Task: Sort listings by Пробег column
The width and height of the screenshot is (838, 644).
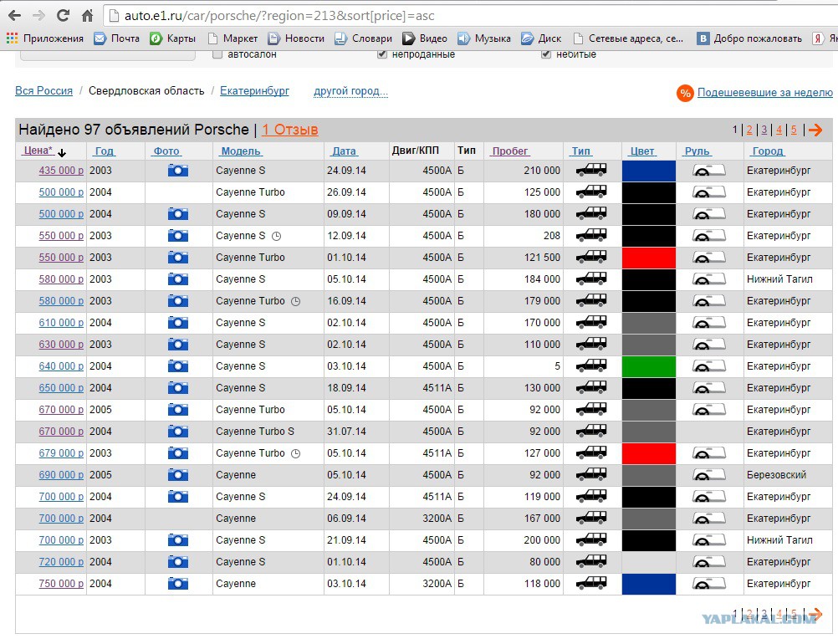Action: tap(510, 151)
